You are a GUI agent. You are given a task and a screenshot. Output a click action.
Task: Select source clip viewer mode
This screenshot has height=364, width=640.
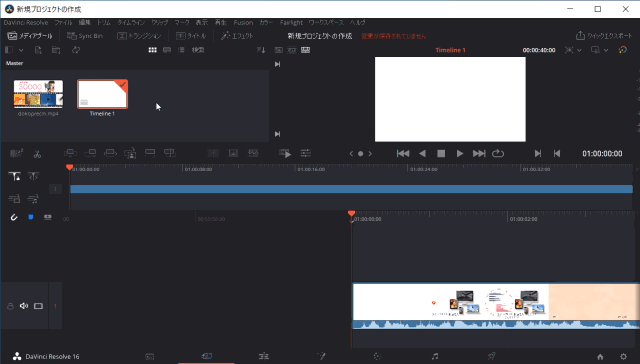(x=278, y=50)
